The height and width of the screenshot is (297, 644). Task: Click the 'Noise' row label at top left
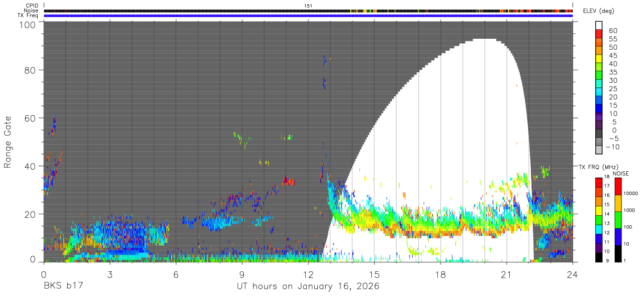pyautogui.click(x=30, y=10)
